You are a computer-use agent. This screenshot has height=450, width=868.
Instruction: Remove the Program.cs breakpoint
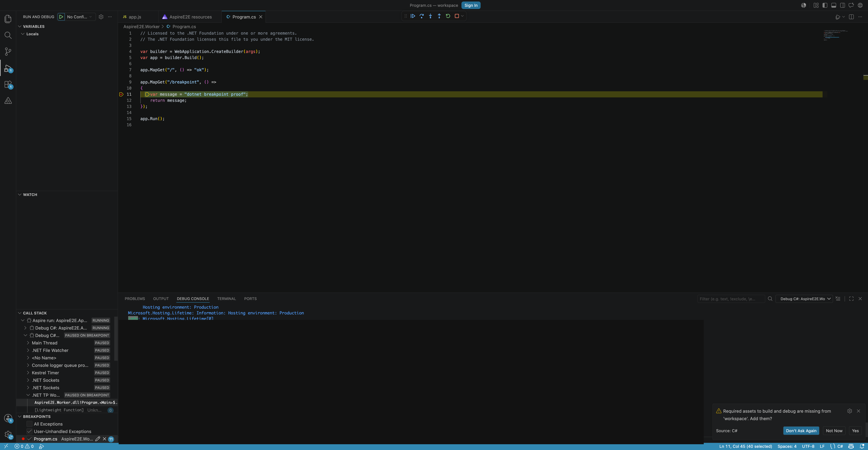(x=104, y=439)
